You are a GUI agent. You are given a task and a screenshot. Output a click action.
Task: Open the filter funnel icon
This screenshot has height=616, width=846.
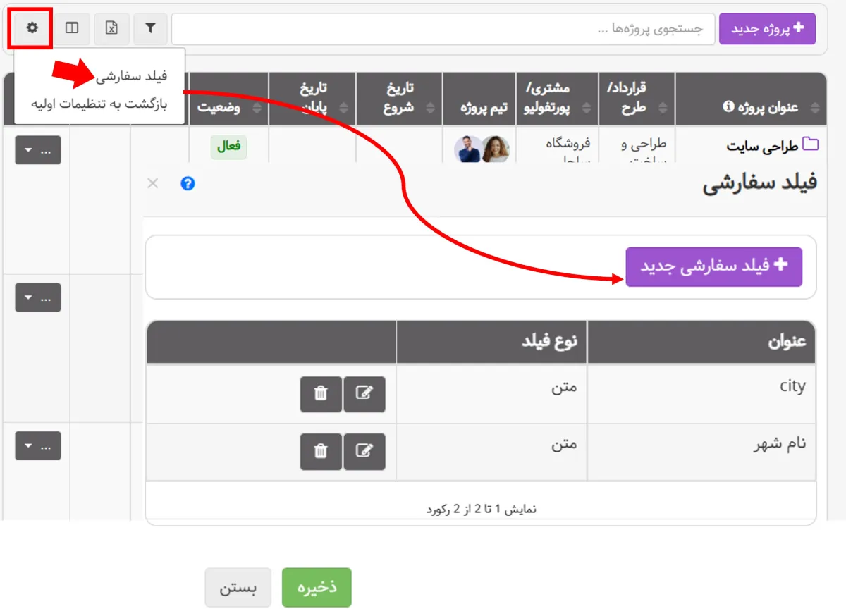[150, 28]
